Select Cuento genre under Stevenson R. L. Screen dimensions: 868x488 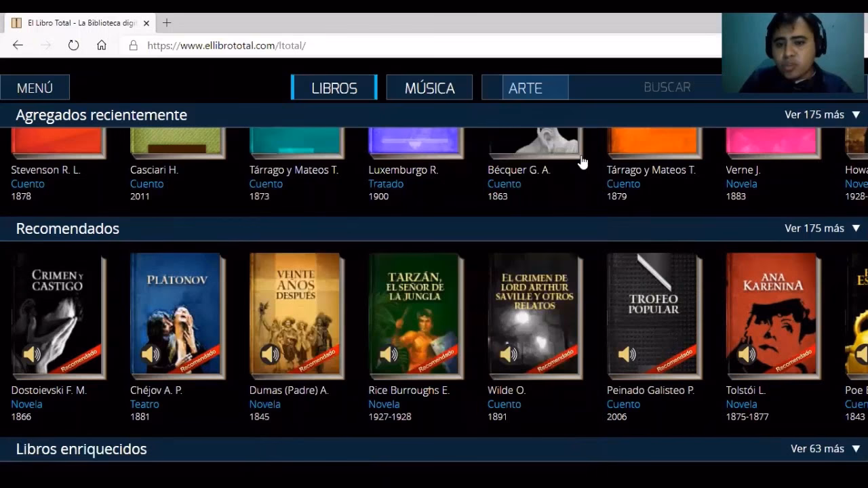coord(28,184)
